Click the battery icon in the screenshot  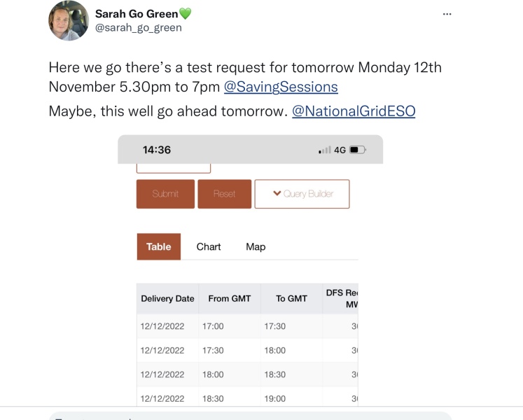358,150
